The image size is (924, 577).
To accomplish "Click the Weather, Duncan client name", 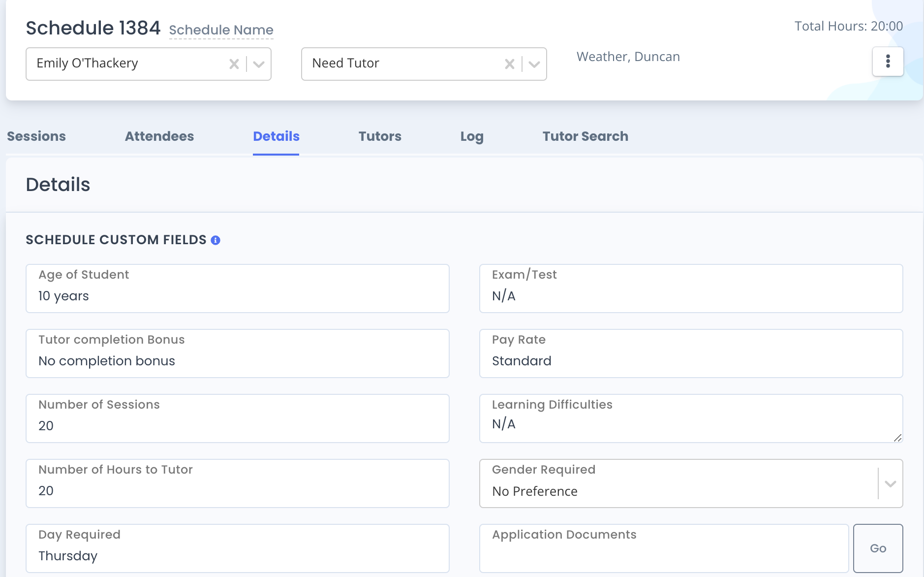I will pyautogui.click(x=628, y=57).
